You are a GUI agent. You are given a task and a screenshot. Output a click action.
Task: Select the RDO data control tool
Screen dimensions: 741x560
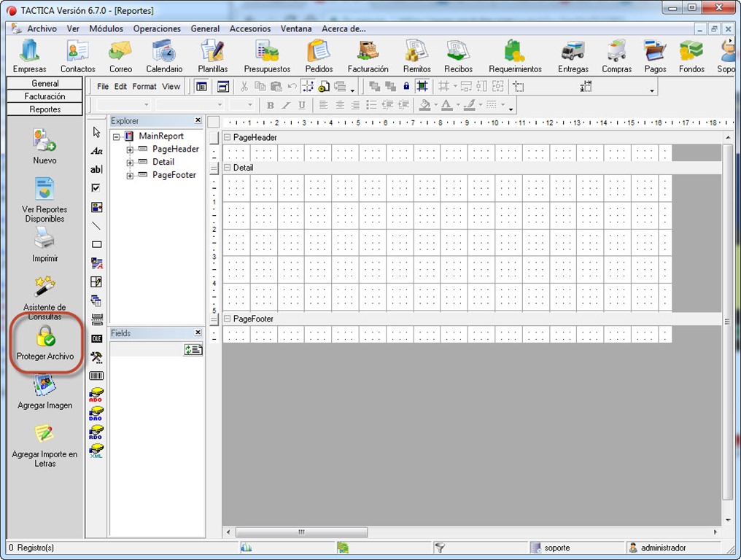[96, 432]
